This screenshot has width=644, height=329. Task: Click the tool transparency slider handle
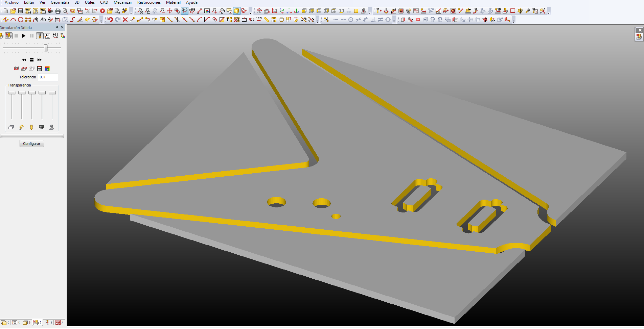32,93
